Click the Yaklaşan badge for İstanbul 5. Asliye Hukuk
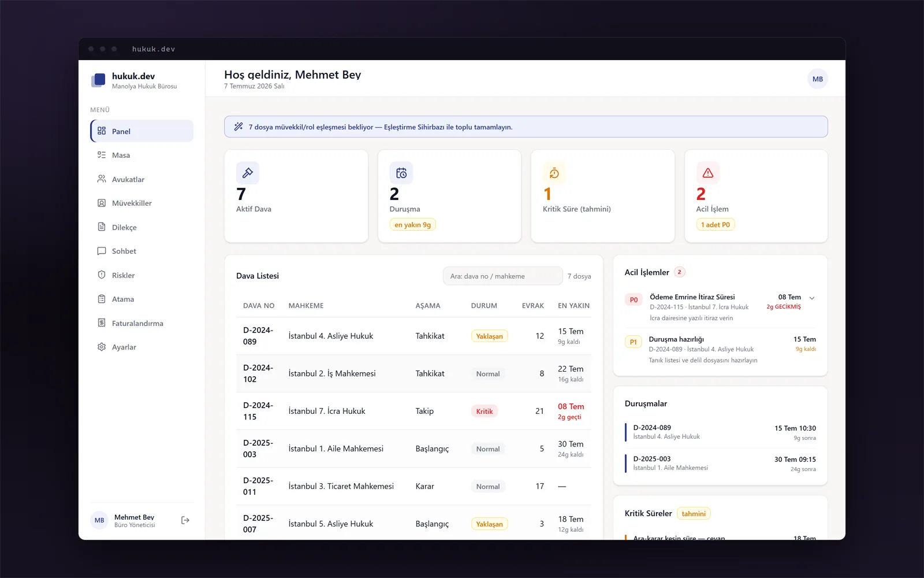The width and height of the screenshot is (924, 578). click(489, 524)
